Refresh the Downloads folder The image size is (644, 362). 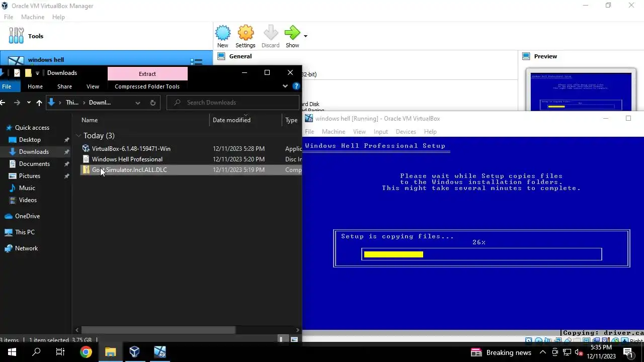coord(153,103)
